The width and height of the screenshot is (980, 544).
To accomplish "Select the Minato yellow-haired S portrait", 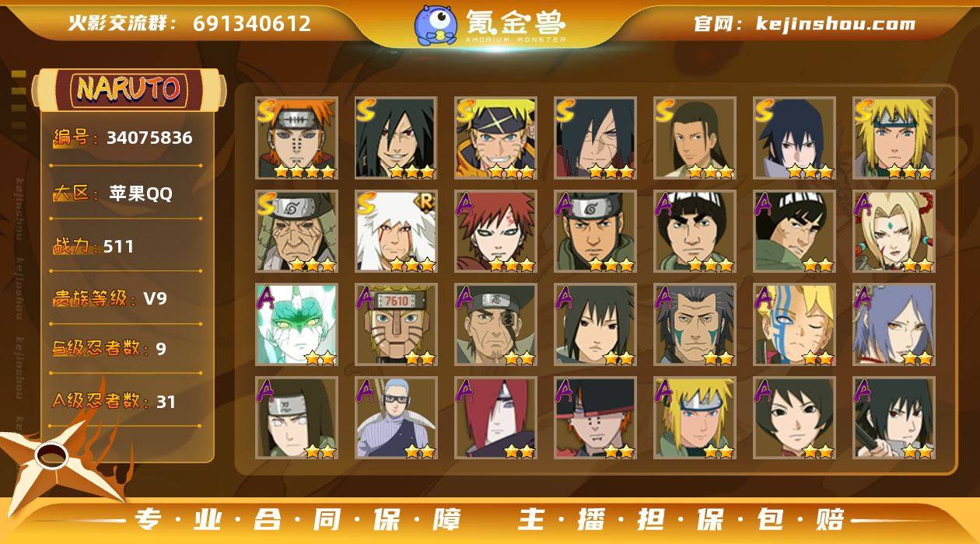I will coord(894,138).
